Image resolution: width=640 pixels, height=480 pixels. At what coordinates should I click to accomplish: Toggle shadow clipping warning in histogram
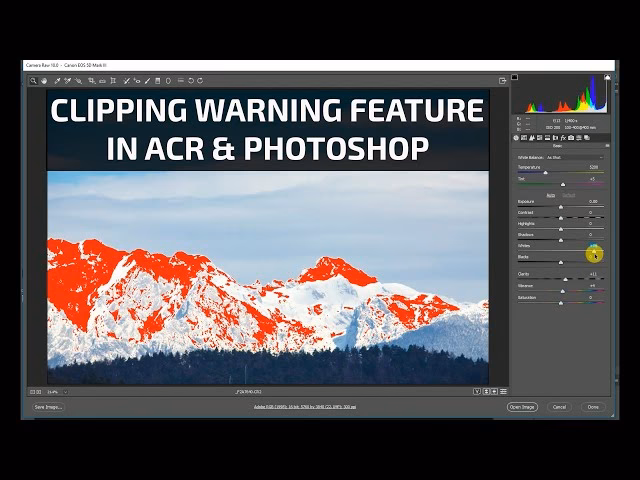pyautogui.click(x=515, y=77)
